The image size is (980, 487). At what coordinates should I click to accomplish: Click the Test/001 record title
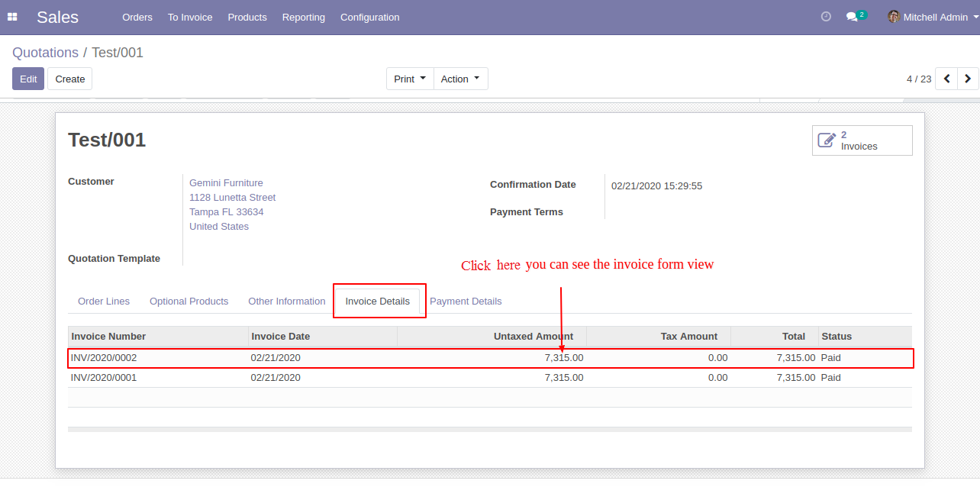tap(107, 140)
